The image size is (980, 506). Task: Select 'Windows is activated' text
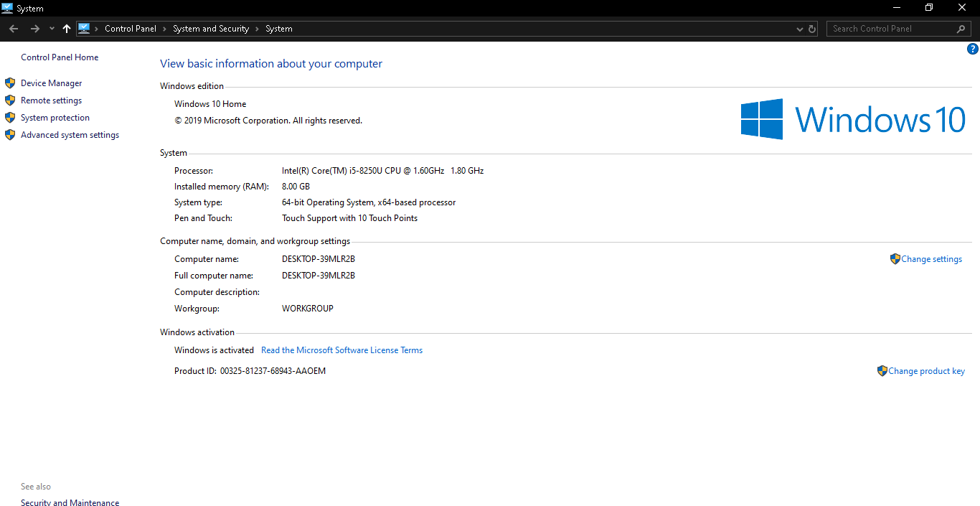215,350
